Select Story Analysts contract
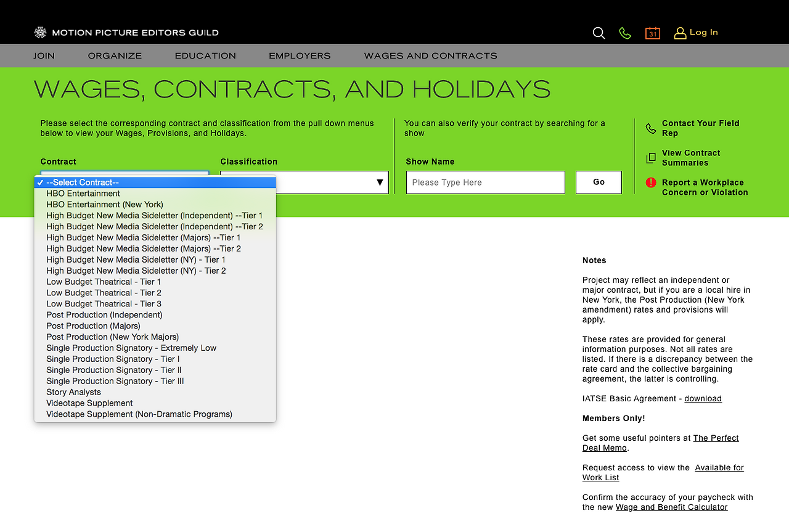Image resolution: width=789 pixels, height=532 pixels. point(155,393)
